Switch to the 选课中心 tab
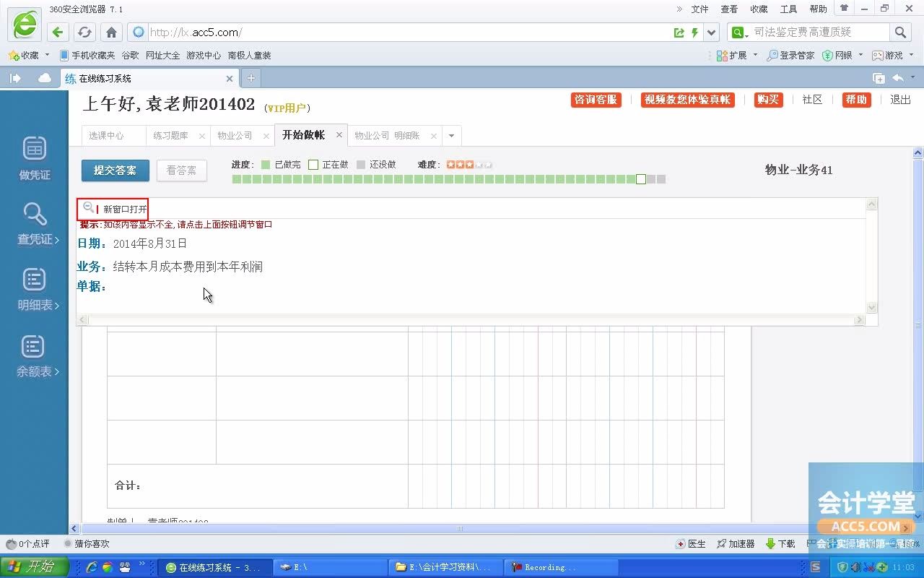 coord(106,135)
